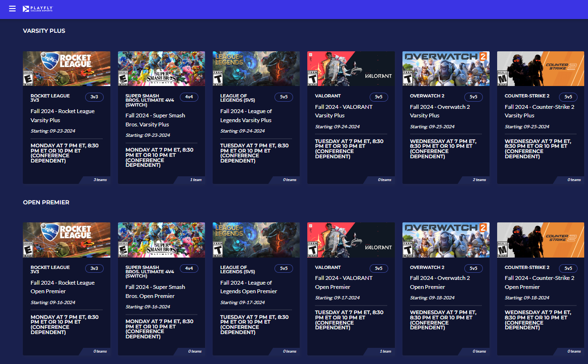Click "Starting: 09-18-2024" on Overwatch 2 Open Premier
The height and width of the screenshot is (364, 588).
coord(432,298)
